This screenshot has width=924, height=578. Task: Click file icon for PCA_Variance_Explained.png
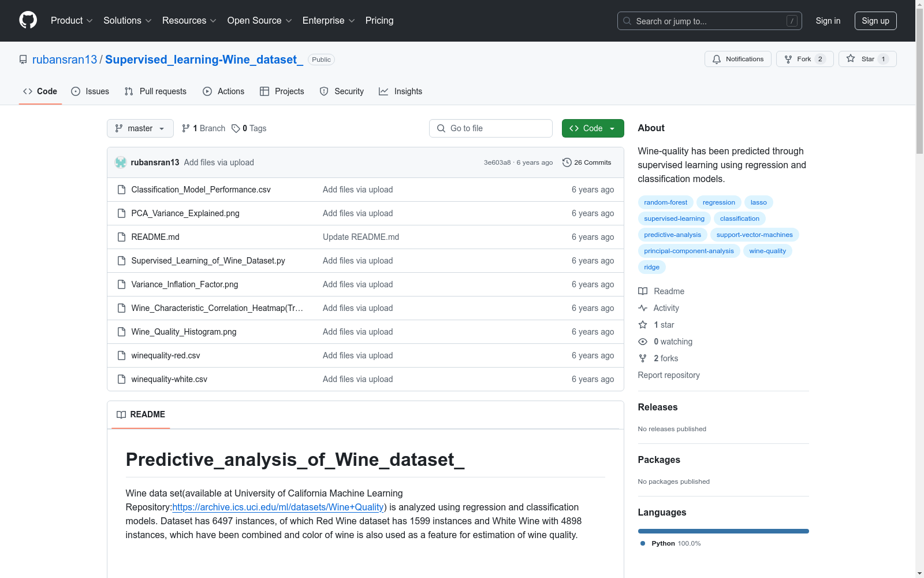tap(121, 213)
